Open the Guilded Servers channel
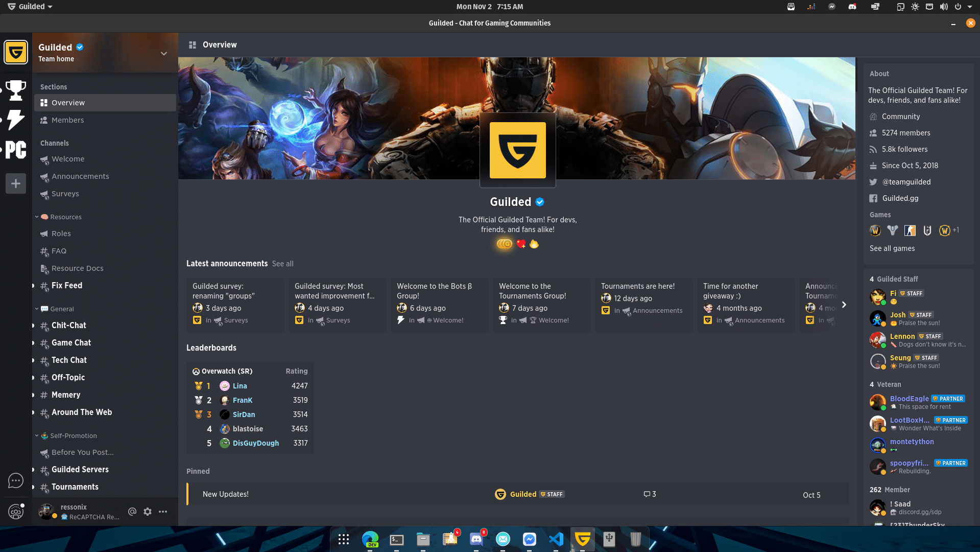The width and height of the screenshot is (980, 552). [105, 470]
